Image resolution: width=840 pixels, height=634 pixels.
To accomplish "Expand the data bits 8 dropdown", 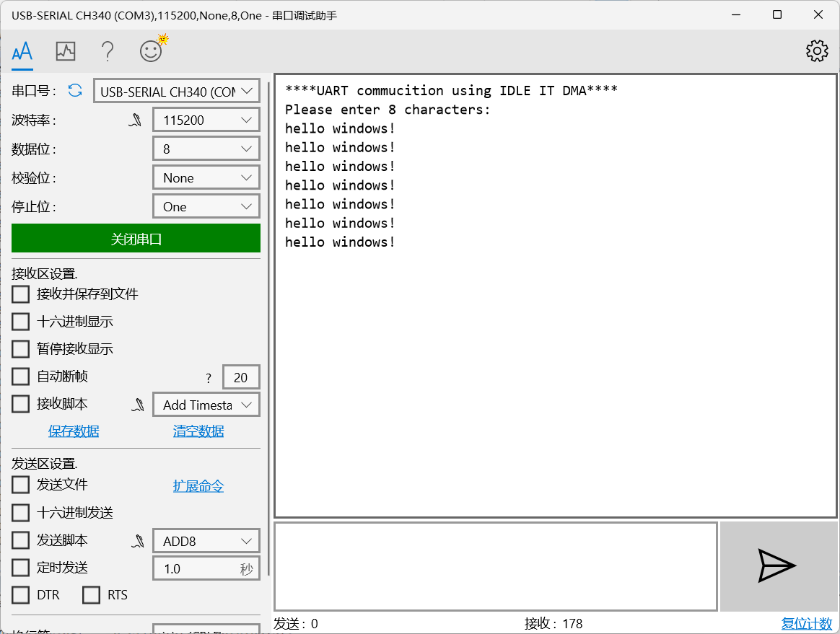I will (x=206, y=149).
